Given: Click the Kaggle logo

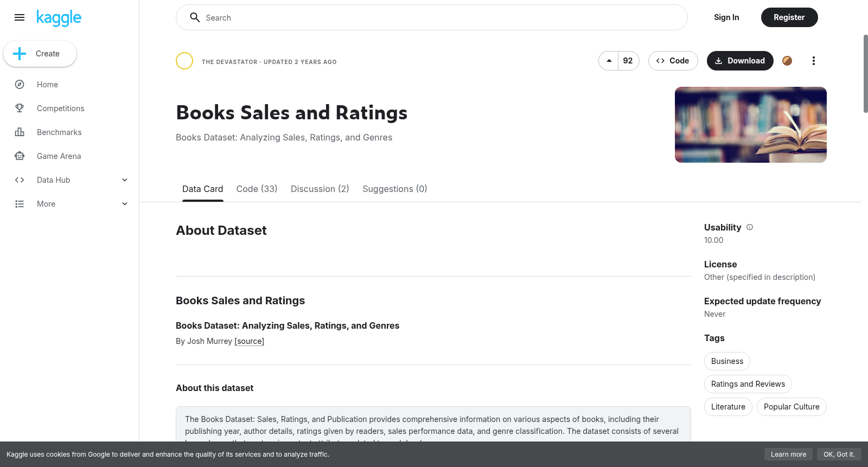Looking at the screenshot, I should point(59,18).
